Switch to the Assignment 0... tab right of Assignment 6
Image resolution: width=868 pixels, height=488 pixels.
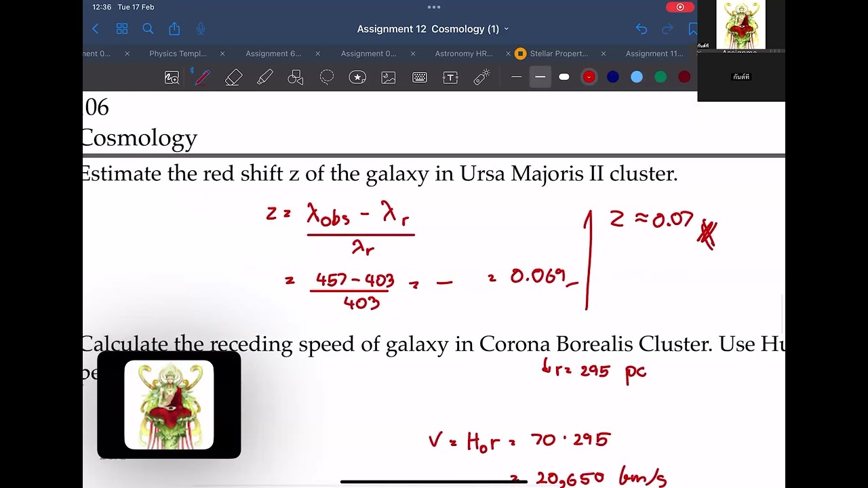[x=368, y=54]
